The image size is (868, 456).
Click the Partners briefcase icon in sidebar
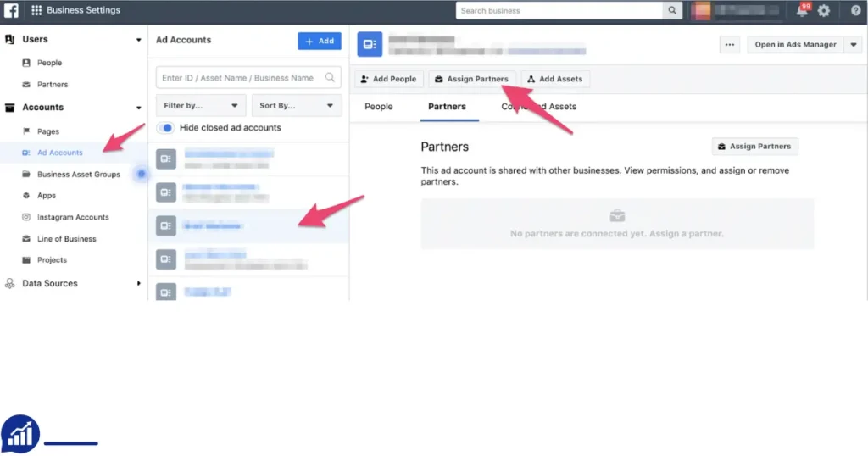26,85
